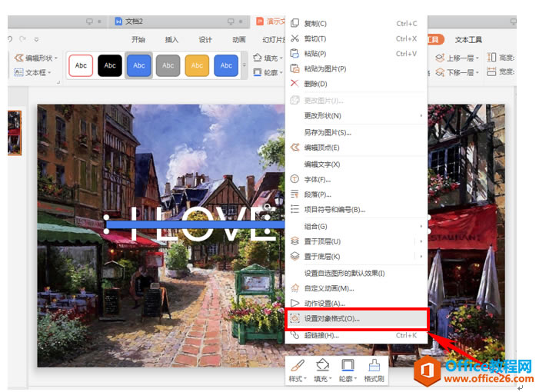Choose Hyperlink (超链接) menu entry
This screenshot has height=392, width=539.
tap(356, 335)
